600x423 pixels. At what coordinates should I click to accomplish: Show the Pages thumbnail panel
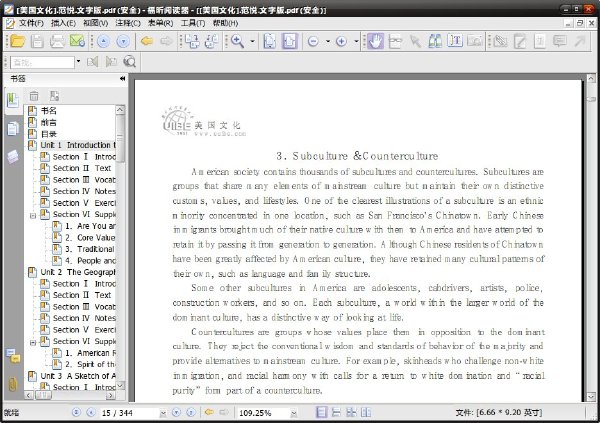[x=13, y=129]
